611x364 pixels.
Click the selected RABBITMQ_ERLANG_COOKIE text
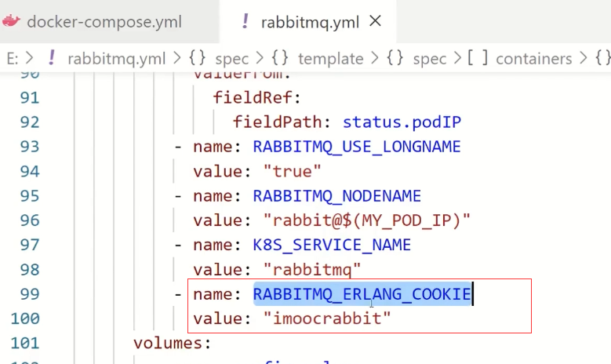pyautogui.click(x=362, y=294)
